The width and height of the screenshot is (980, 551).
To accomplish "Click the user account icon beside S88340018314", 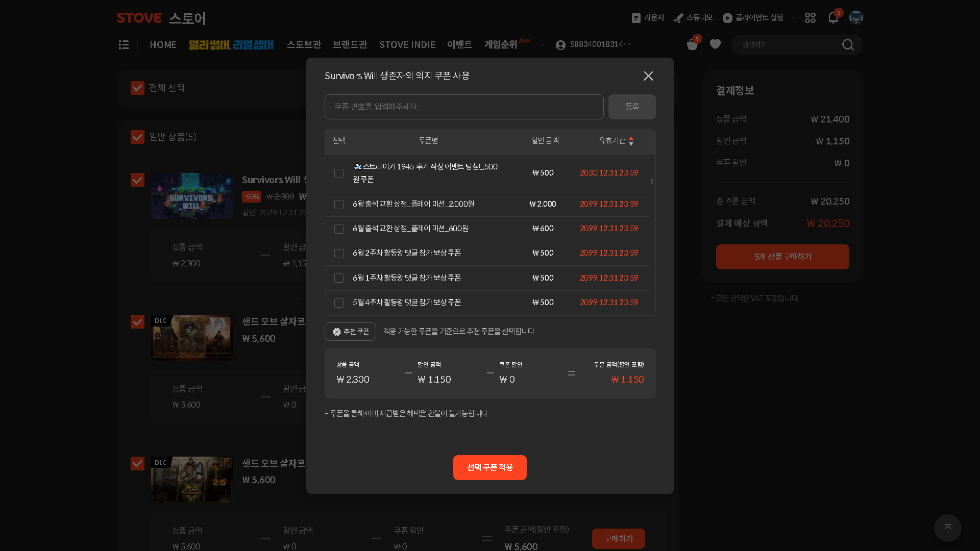I will (x=560, y=45).
